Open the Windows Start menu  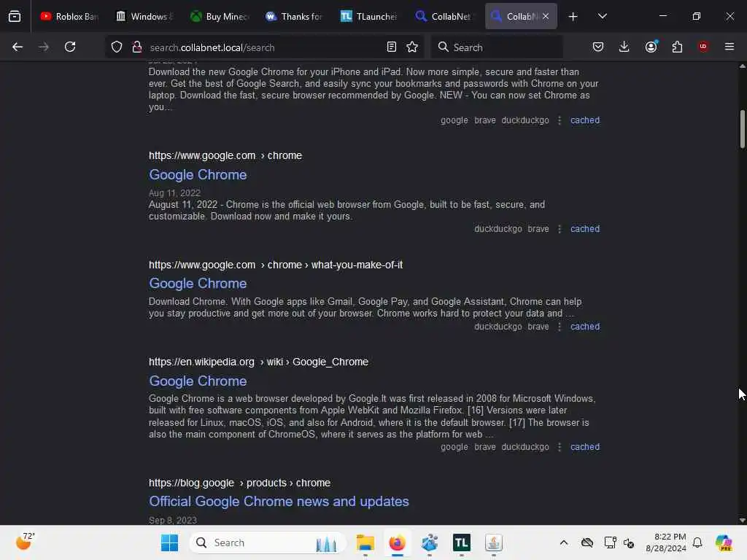[169, 542]
